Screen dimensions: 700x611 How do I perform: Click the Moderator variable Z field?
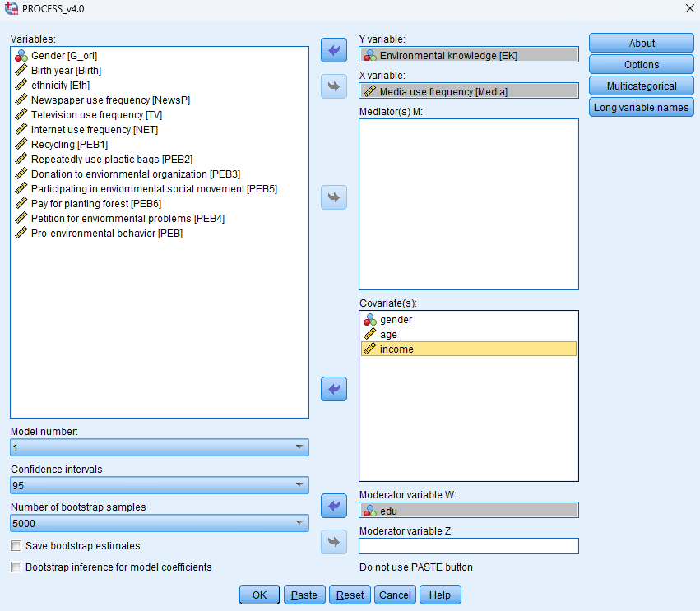click(x=468, y=546)
